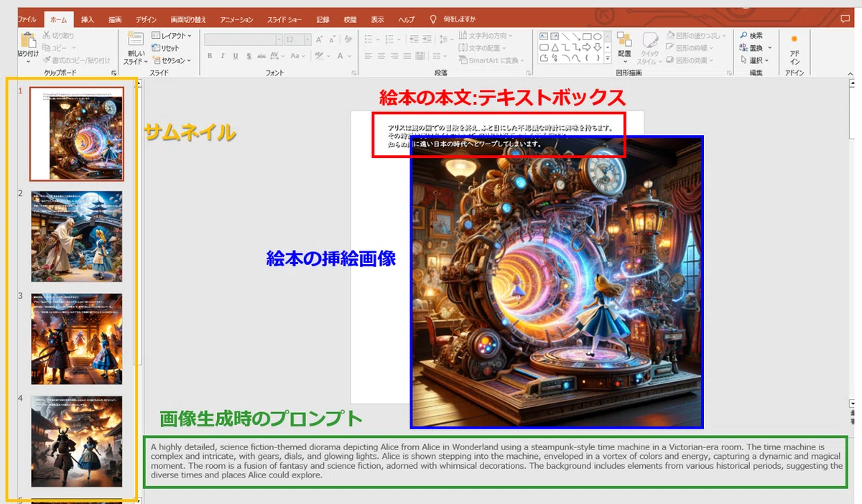The height and width of the screenshot is (504, 862).
Task: Switch to Draw (描画) tab
Action: [115, 19]
